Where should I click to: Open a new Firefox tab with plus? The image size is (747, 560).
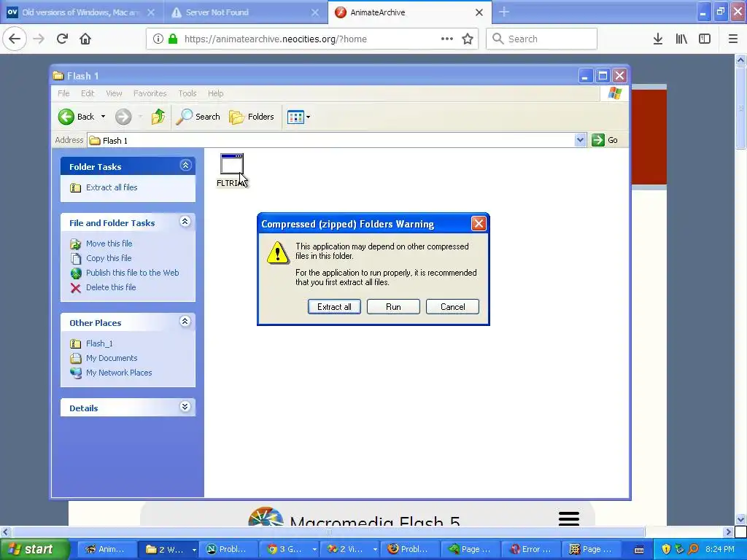[x=504, y=12]
